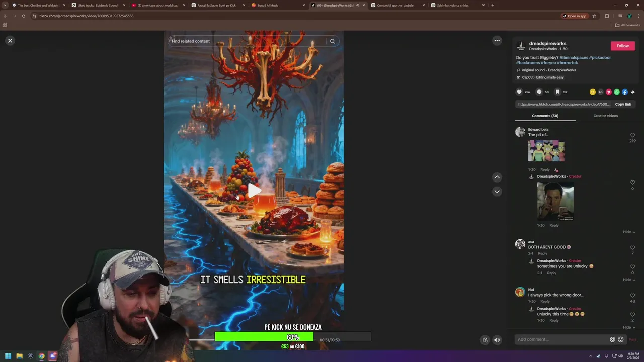Select the Comments (38) tab
644x362 pixels.
[x=545, y=116]
